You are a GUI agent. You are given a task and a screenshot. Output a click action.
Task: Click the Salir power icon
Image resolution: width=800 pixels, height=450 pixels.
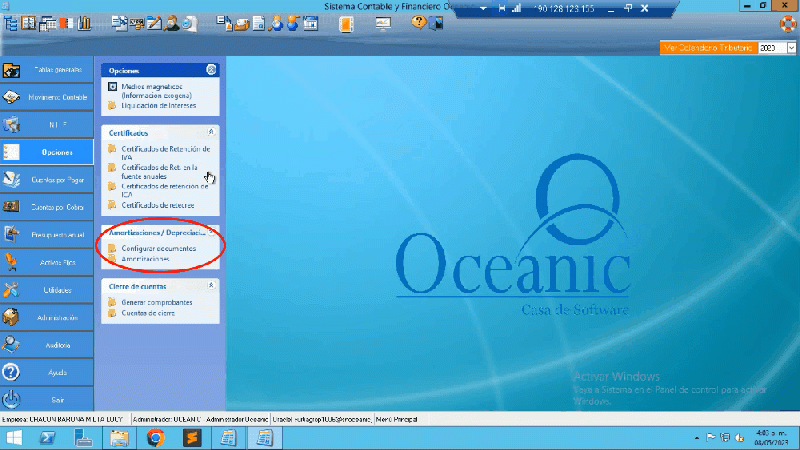click(12, 399)
